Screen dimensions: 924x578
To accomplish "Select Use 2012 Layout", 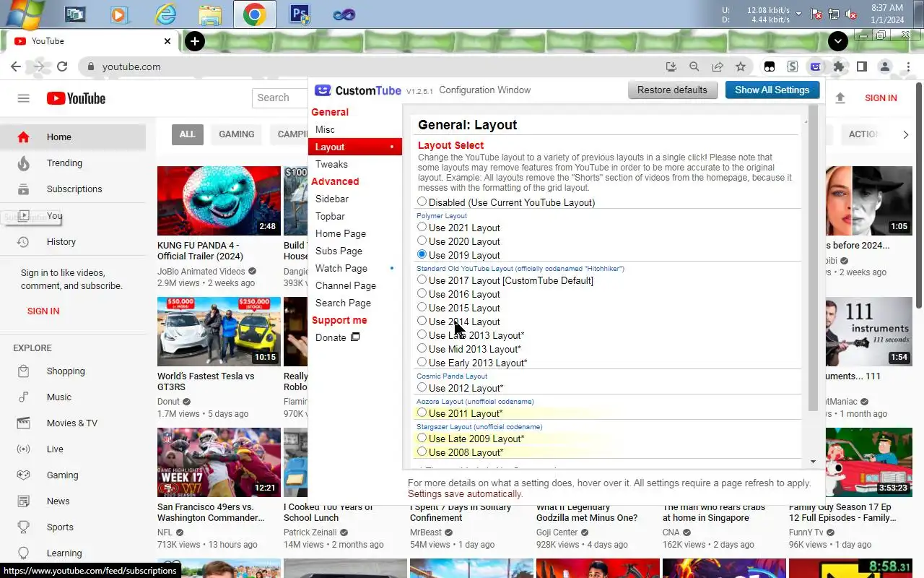I will [x=422, y=387].
